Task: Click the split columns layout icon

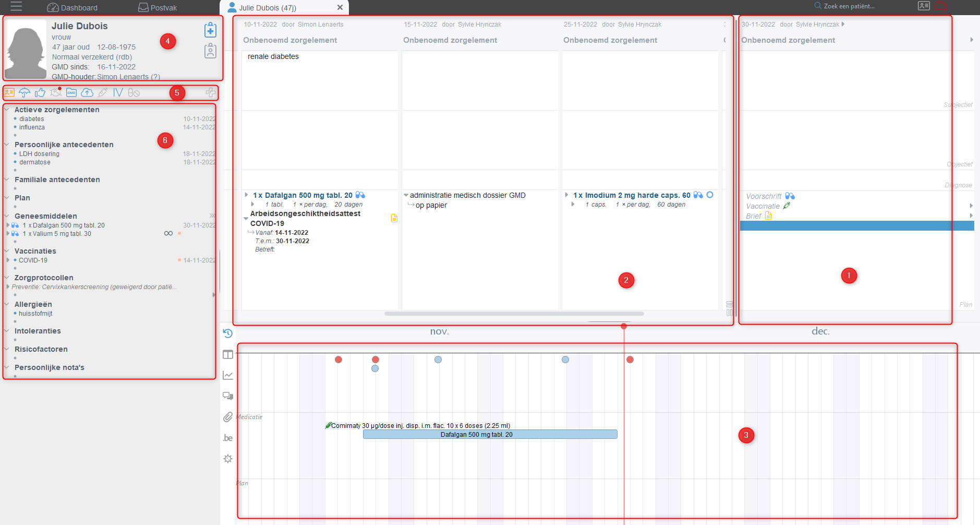Action: coord(228,354)
